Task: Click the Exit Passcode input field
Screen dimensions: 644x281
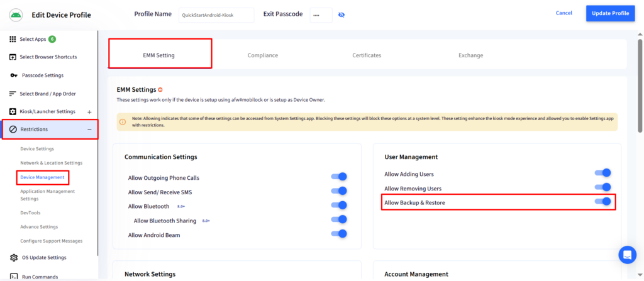Action: [321, 15]
